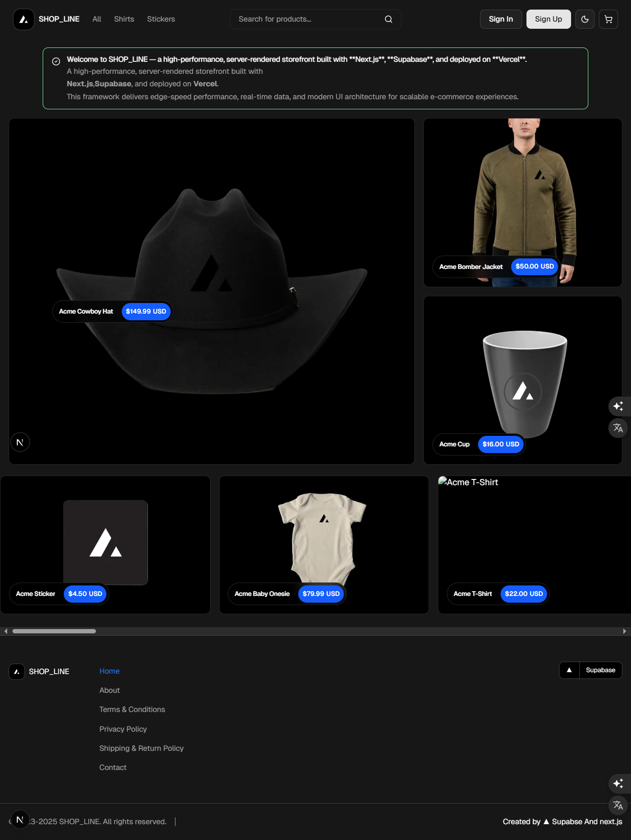Viewport: 631px width, 840px height.
Task: Open the Next.js dev badge on hat image
Action: (x=20, y=442)
